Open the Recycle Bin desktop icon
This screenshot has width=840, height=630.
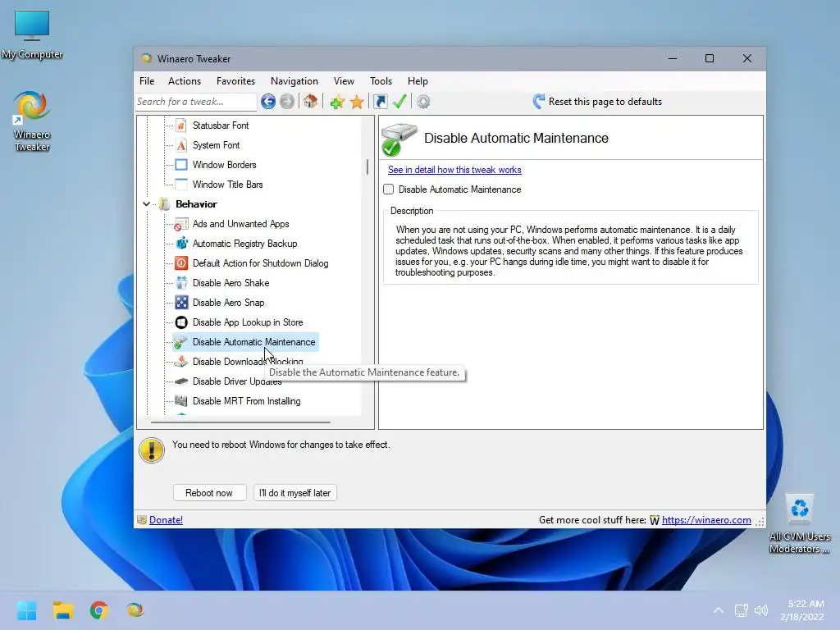pyautogui.click(x=799, y=523)
